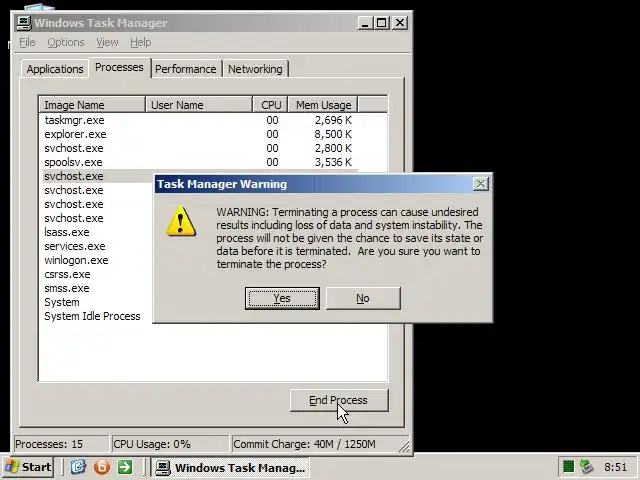The width and height of the screenshot is (640, 480).
Task: Click the End Process button
Action: tap(339, 400)
